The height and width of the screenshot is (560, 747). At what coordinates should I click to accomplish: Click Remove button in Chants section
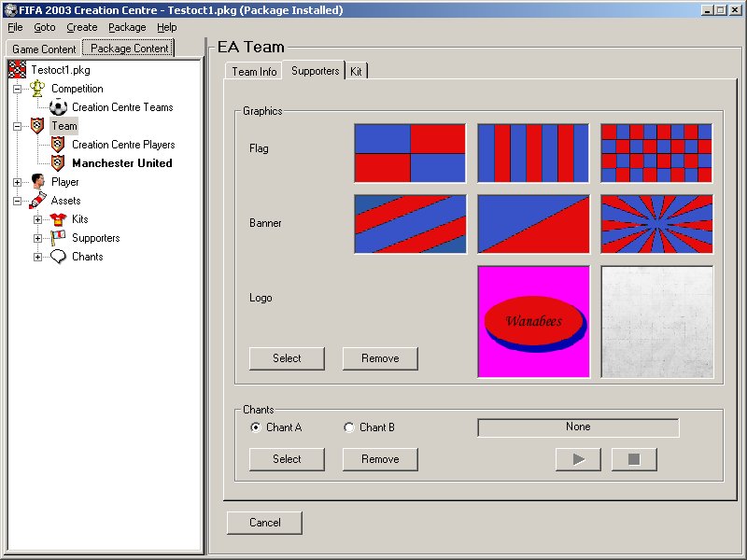click(380, 459)
